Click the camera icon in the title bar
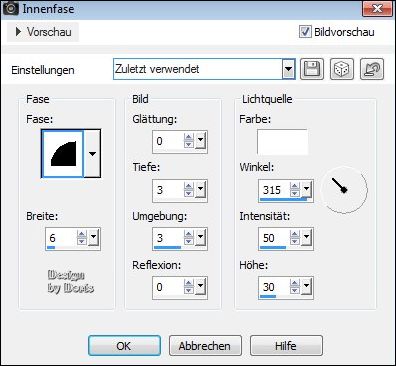Screen dimensions: 396x366 click(11, 8)
